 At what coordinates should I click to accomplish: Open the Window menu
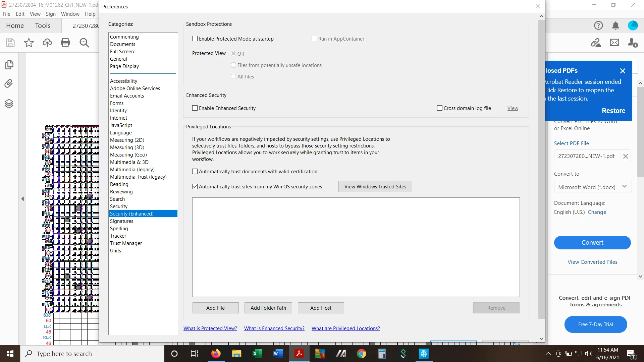(70, 14)
